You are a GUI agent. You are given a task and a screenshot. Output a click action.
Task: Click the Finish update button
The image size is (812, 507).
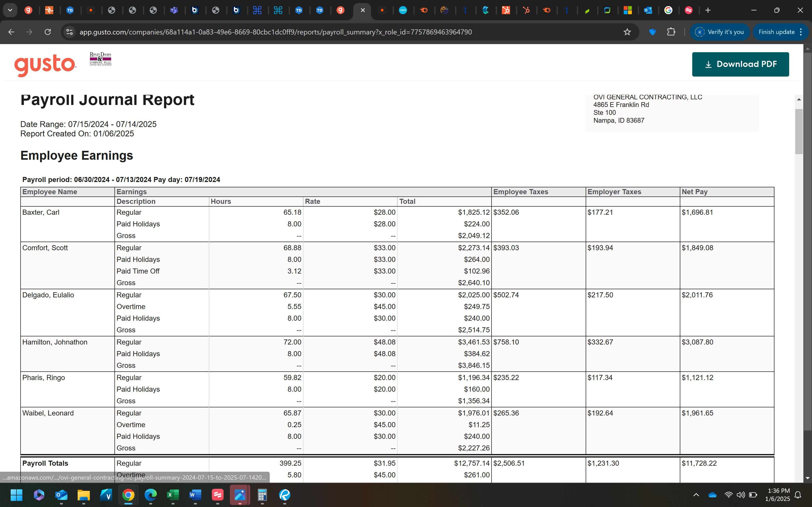(776, 32)
